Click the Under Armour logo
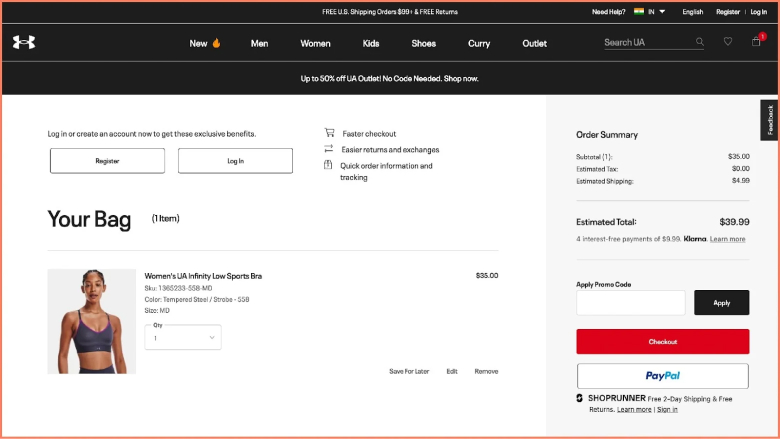 pyautogui.click(x=24, y=42)
